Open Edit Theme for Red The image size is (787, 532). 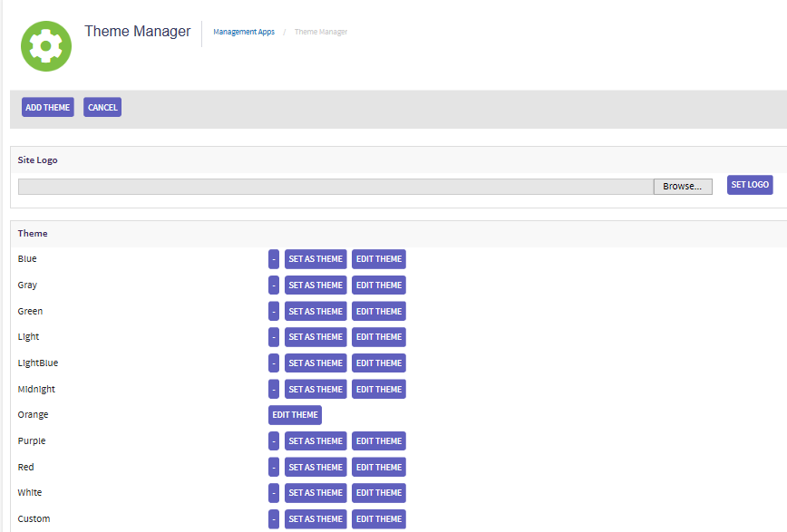coord(378,468)
